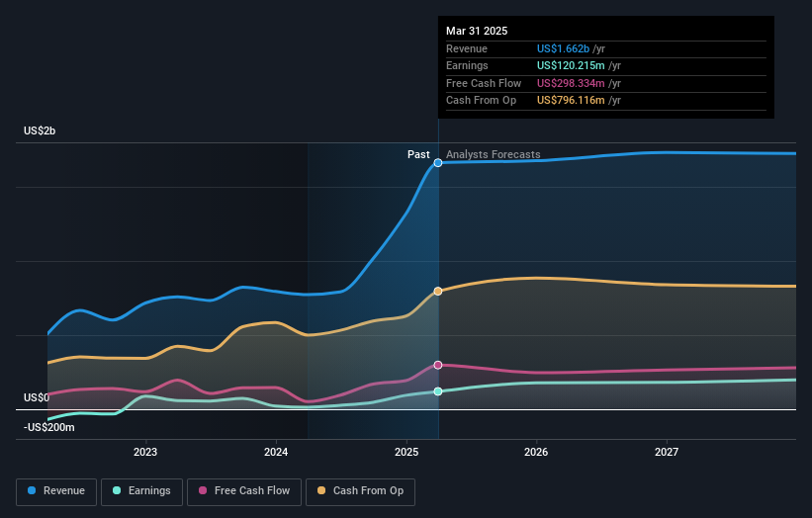
Task: Click the pink Free Cash Flow legend dot
Action: pyautogui.click(x=203, y=490)
